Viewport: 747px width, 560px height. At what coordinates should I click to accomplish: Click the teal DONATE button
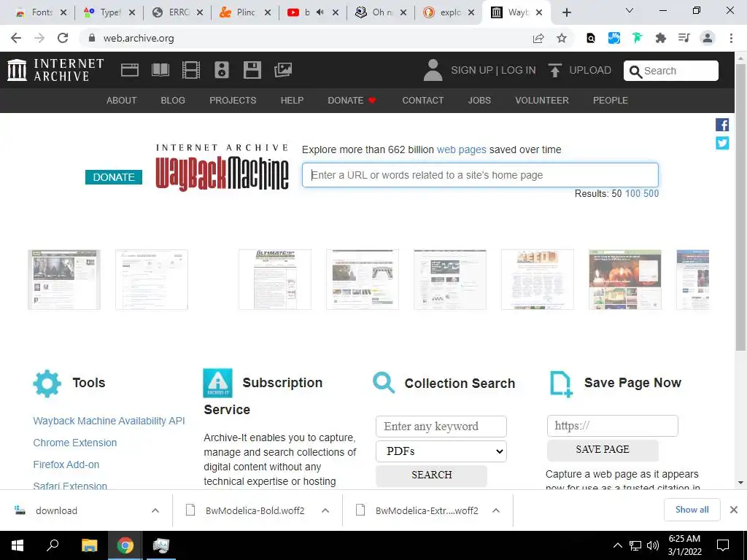pyautogui.click(x=114, y=177)
